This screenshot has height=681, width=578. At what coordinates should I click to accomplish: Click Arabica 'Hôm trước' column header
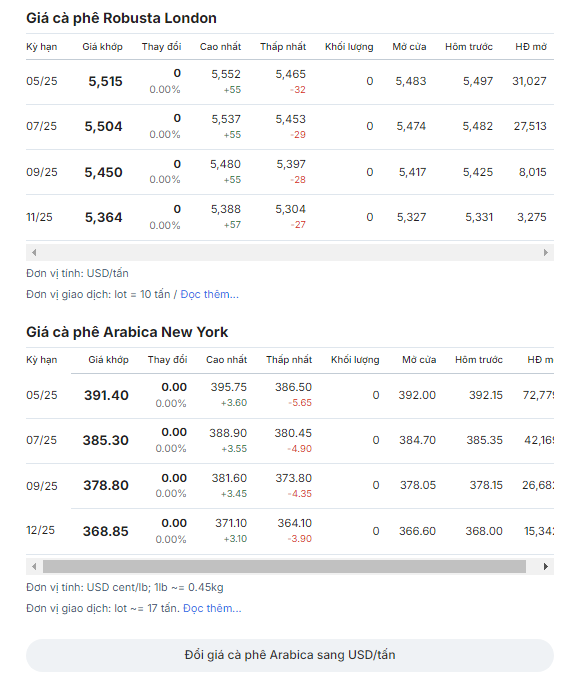479,360
